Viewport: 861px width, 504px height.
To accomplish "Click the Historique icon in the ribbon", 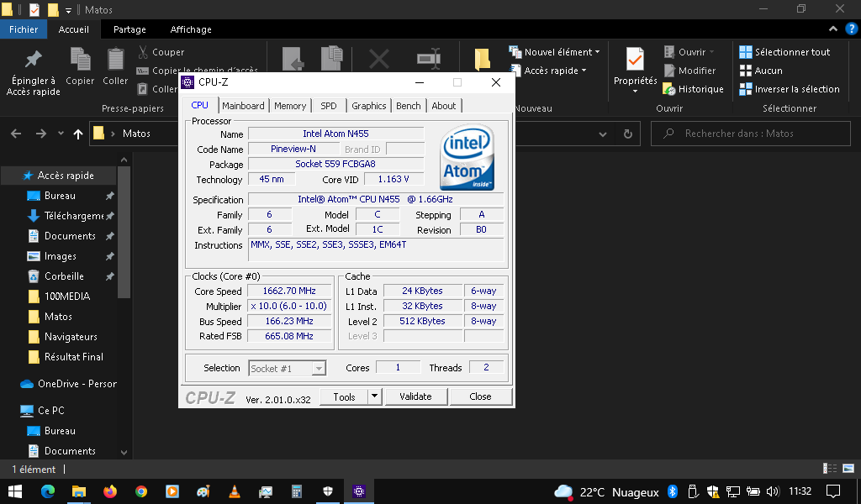I will [669, 89].
